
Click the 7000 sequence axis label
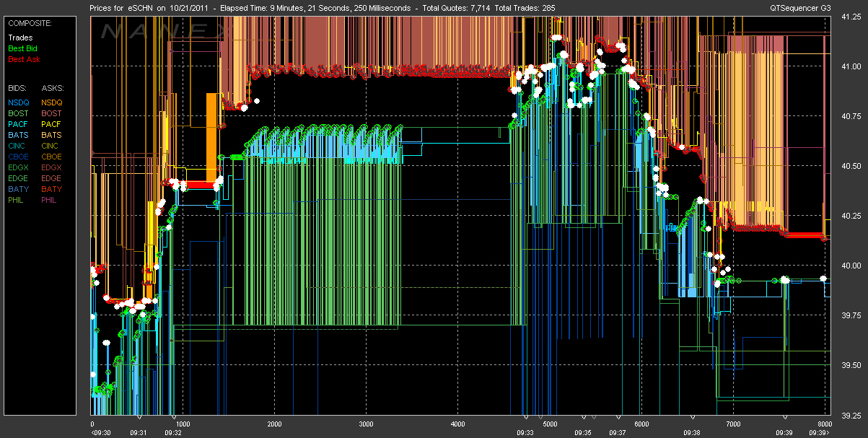[732, 424]
